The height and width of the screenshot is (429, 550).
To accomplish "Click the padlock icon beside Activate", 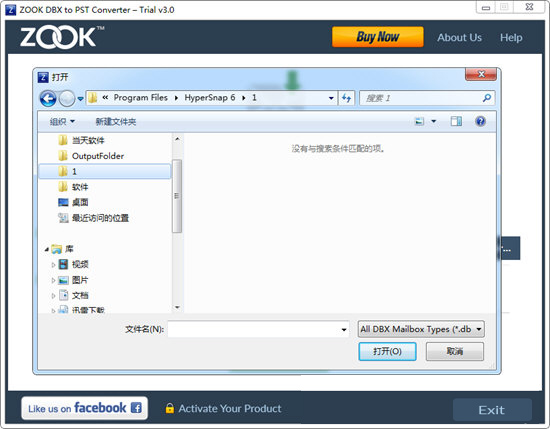I will click(x=169, y=408).
